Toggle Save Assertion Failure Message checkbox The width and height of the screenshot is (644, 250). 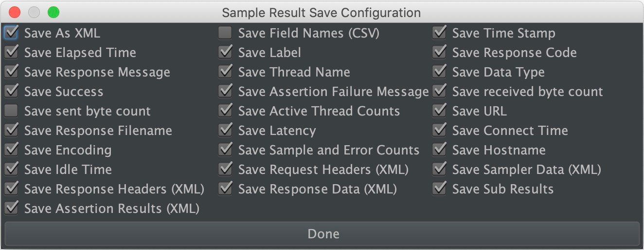click(x=225, y=92)
